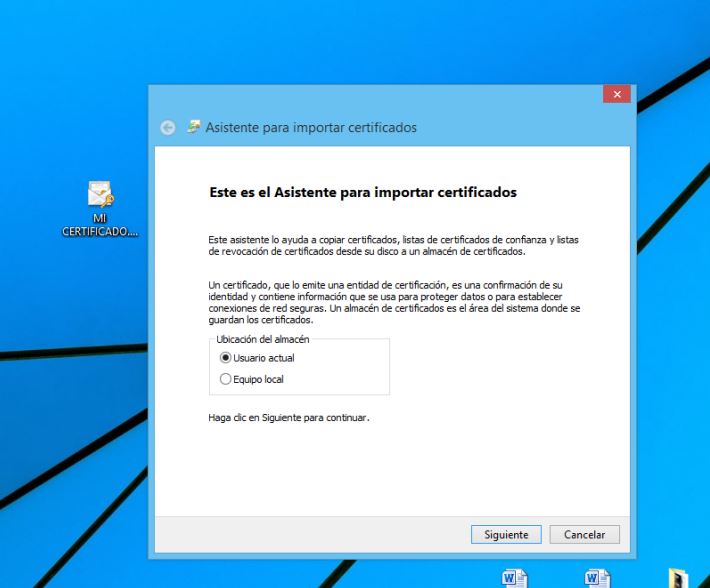Select the Equipo local radio option
This screenshot has width=710, height=588.
[252, 379]
